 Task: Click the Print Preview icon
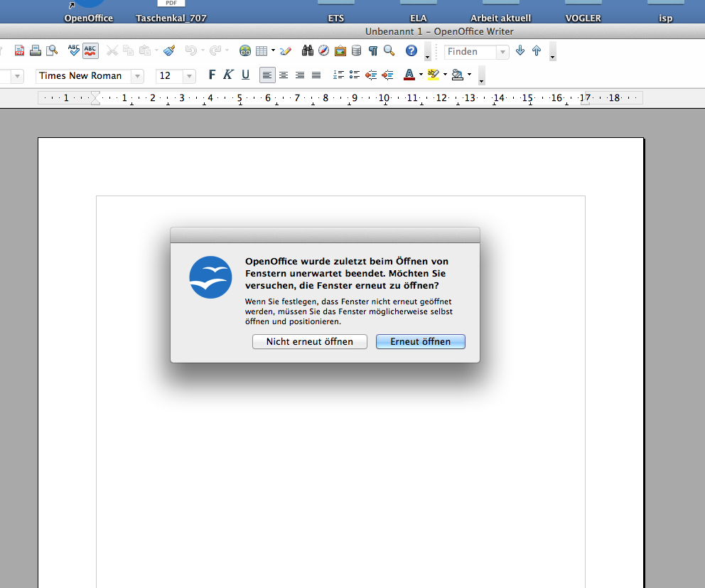[52, 50]
